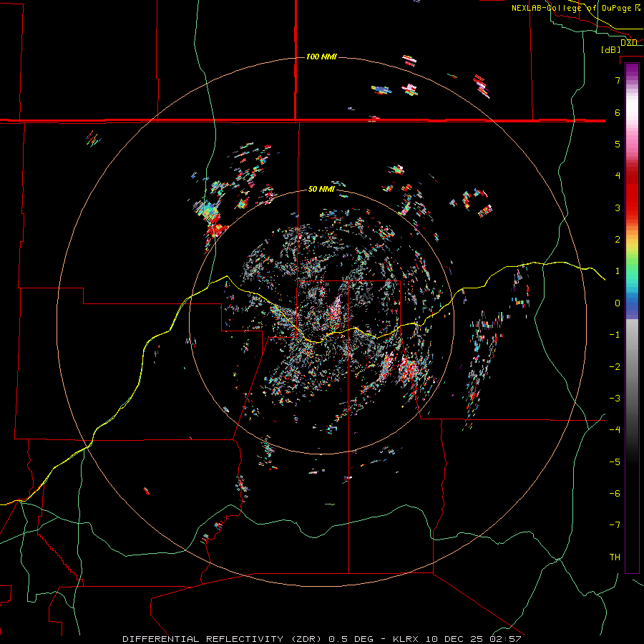The height and width of the screenshot is (644, 644).
Task: Click the '-5' tick label on the scale
Action: (x=615, y=462)
